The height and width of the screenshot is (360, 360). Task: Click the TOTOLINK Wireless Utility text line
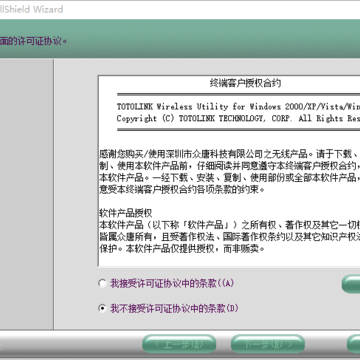pos(238,107)
